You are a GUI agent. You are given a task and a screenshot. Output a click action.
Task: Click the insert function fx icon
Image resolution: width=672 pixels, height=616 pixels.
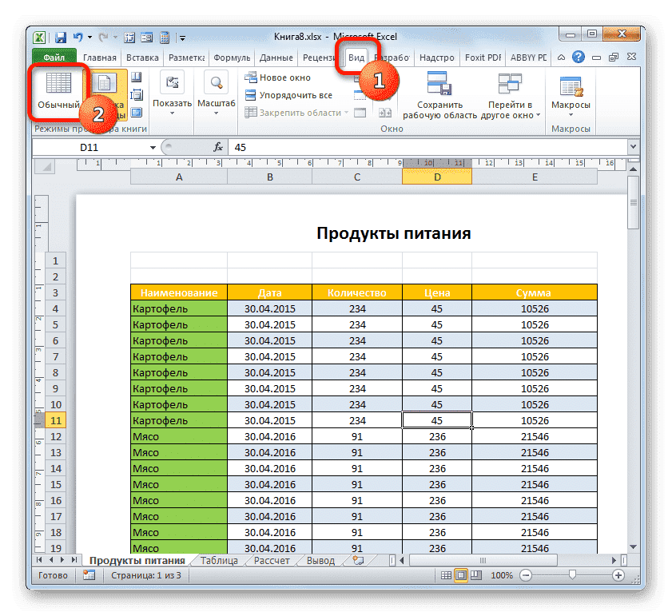click(217, 147)
